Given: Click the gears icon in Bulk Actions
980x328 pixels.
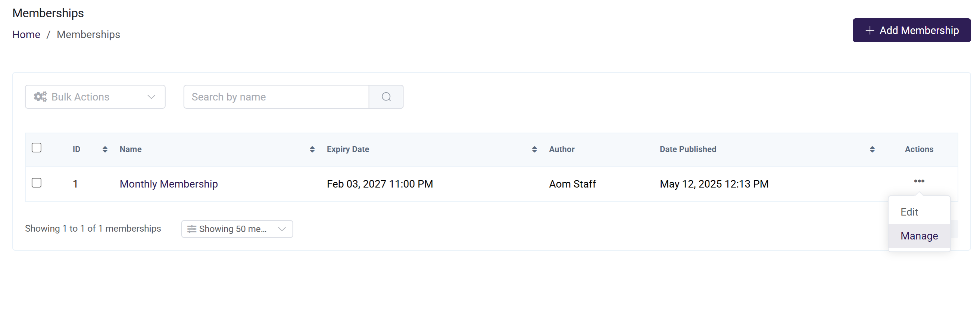Looking at the screenshot, I should [x=40, y=97].
